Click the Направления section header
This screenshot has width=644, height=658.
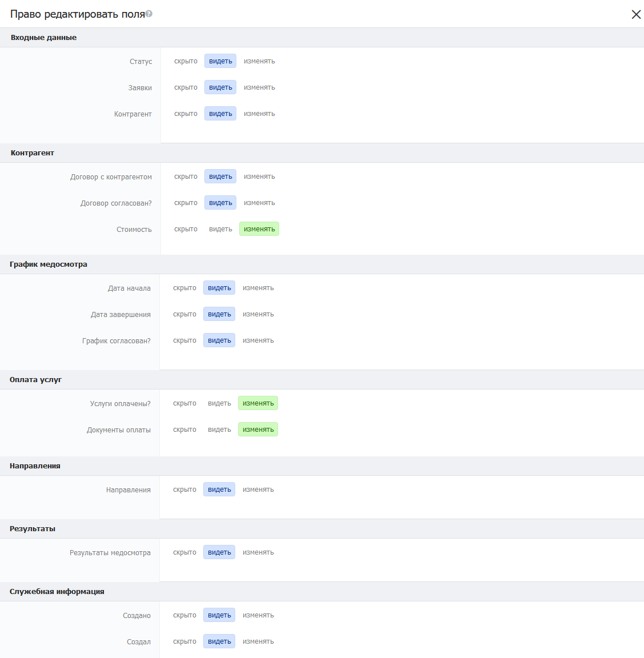pyautogui.click(x=322, y=466)
